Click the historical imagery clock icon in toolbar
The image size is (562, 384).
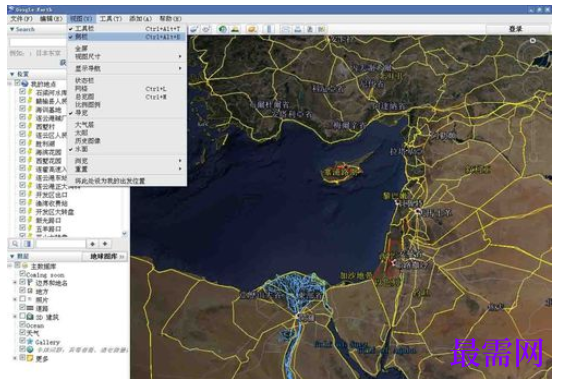[x=222, y=29]
